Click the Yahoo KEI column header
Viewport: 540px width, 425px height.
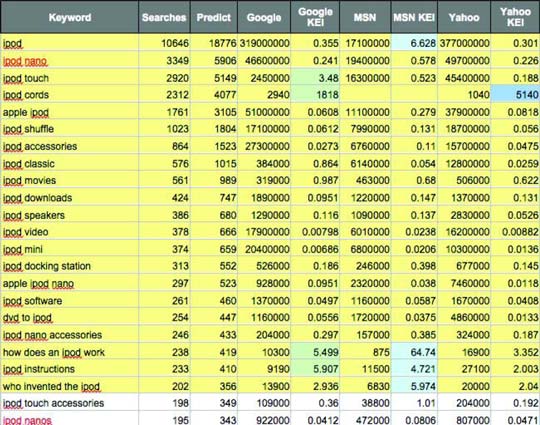pyautogui.click(x=515, y=17)
